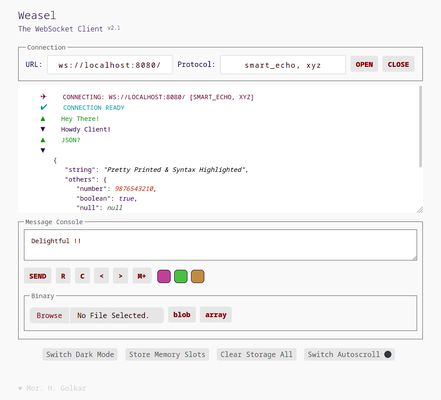Click the log panel scrollbar
441x400 pixels.
pyautogui.click(x=420, y=126)
